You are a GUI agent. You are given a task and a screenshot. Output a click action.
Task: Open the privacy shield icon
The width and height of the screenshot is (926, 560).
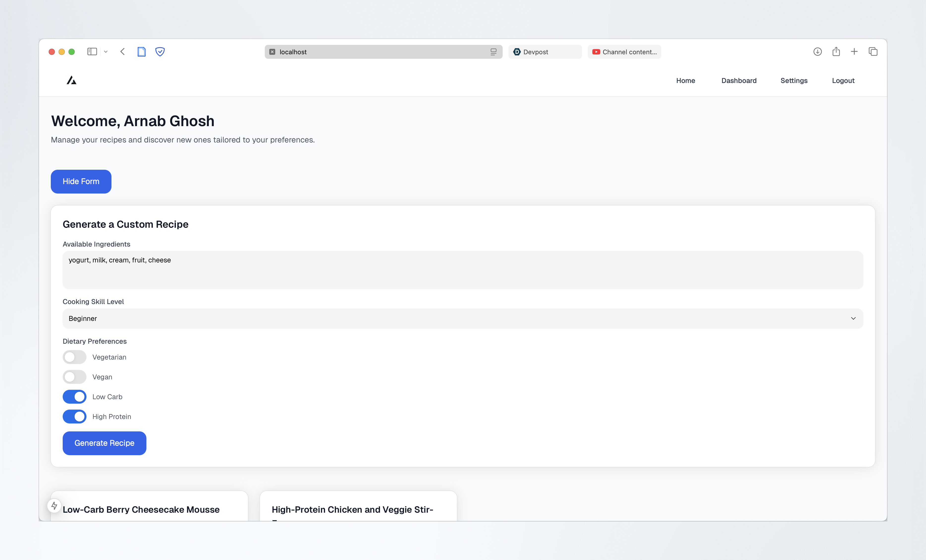point(160,52)
